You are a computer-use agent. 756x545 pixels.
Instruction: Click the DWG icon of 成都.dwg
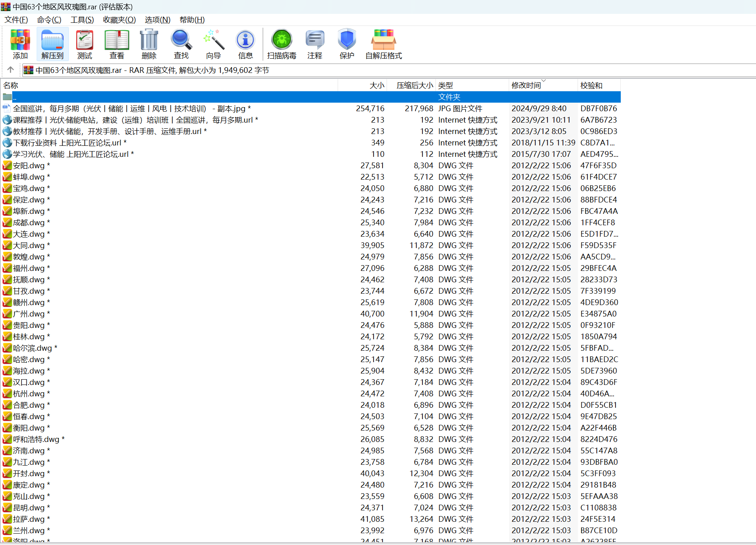[x=7, y=222]
